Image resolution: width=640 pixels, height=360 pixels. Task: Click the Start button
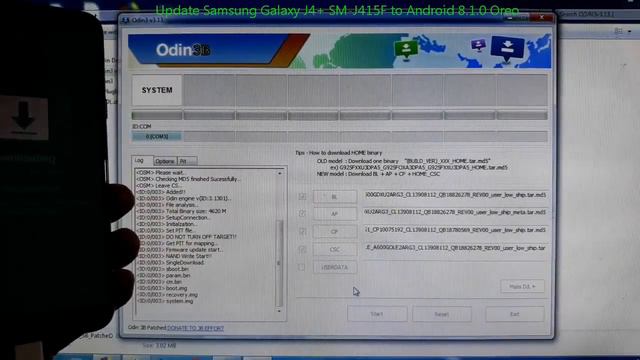pos(377,314)
